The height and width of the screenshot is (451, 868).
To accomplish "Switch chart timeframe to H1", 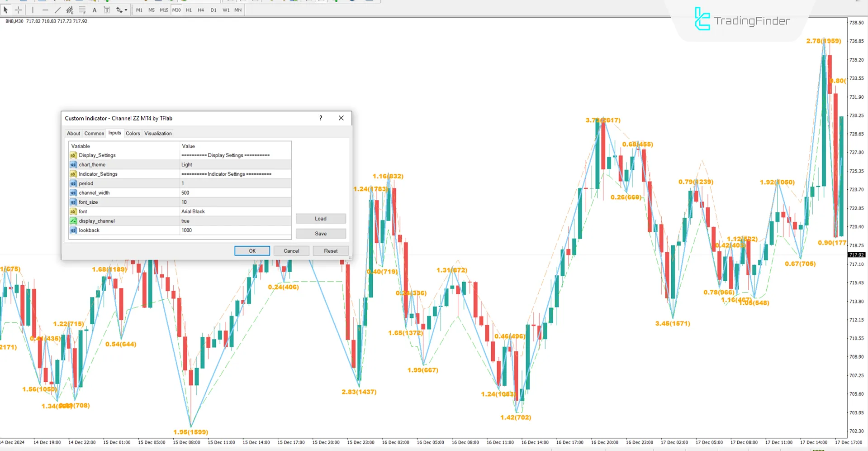I will tap(189, 10).
